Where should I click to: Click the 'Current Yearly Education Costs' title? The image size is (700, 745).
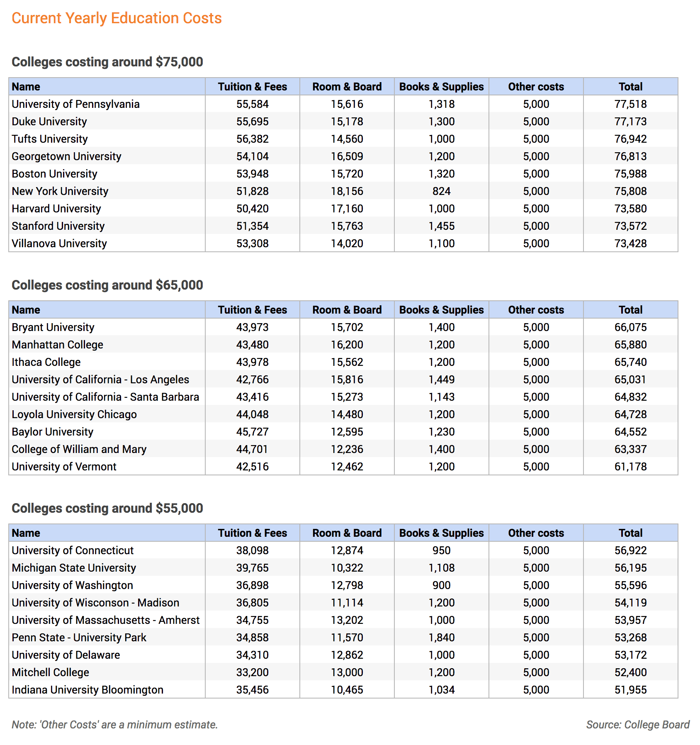117,18
